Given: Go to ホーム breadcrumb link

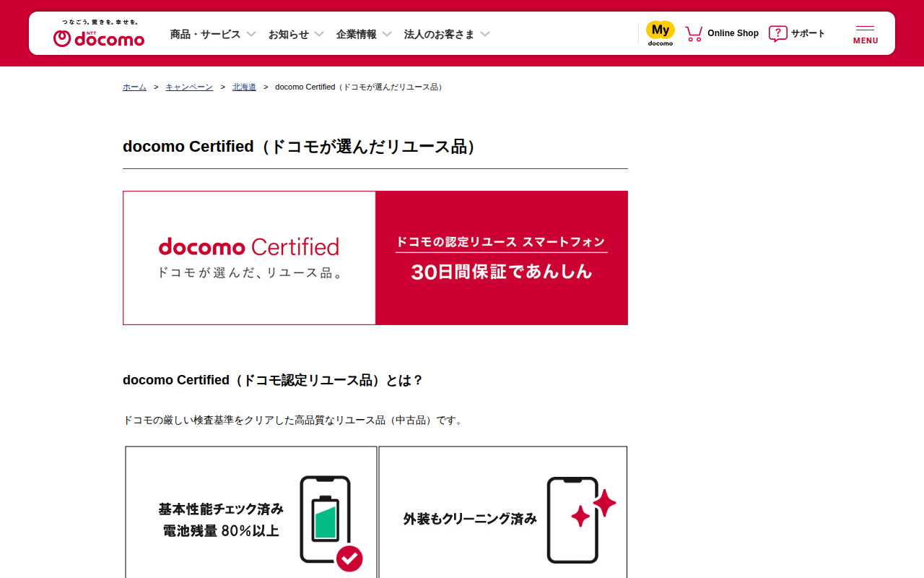Looking at the screenshot, I should coord(134,87).
